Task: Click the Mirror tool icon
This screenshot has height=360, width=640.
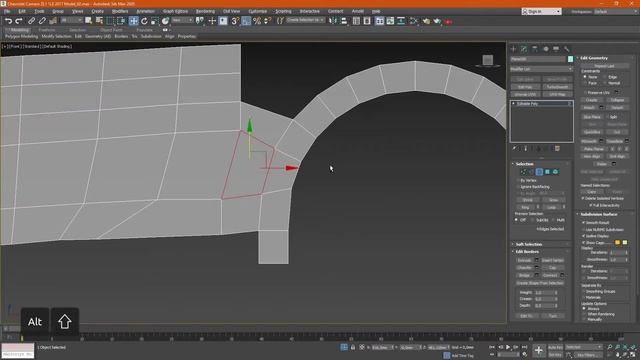Action: pyautogui.click(x=333, y=21)
